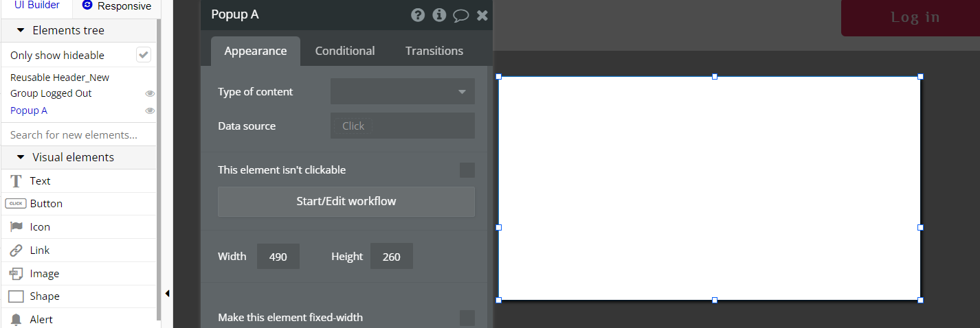This screenshot has width=980, height=328.
Task: Choose the Image element icon
Action: pyautogui.click(x=16, y=274)
